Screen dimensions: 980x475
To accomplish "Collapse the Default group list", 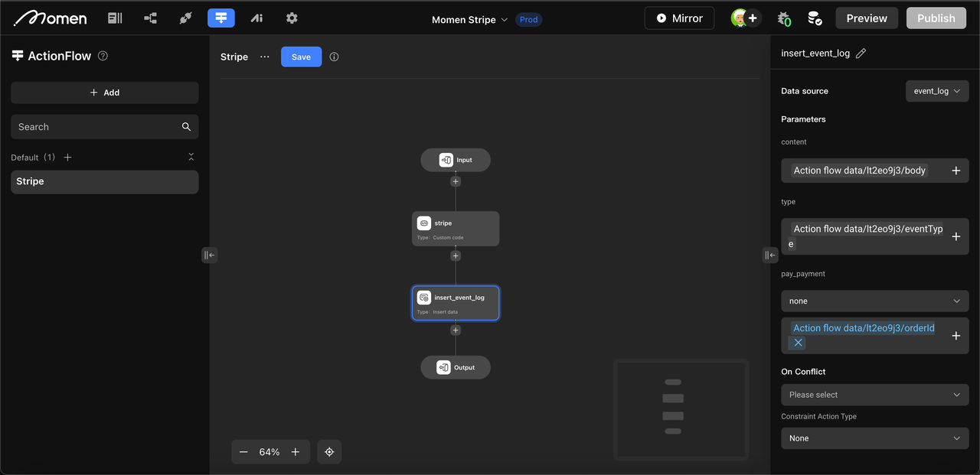I will pyautogui.click(x=191, y=157).
